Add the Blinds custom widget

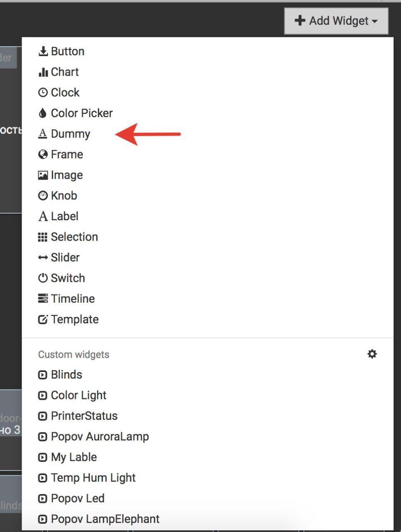[208, 374]
